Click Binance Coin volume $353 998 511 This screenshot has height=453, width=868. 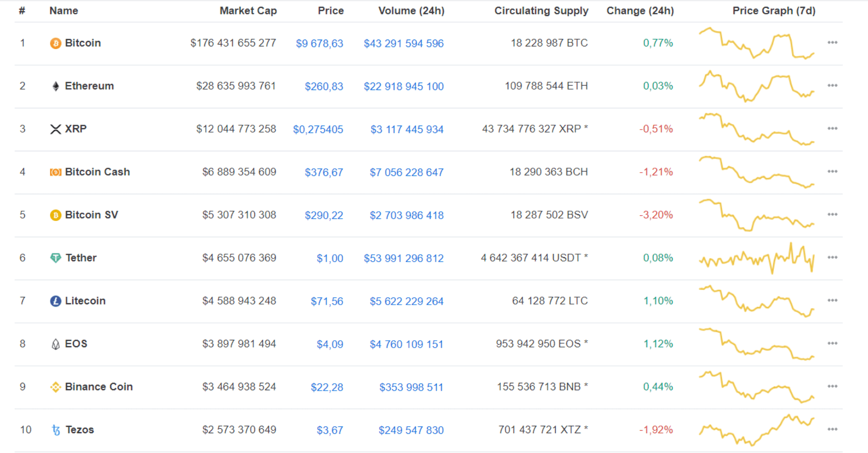tap(412, 388)
